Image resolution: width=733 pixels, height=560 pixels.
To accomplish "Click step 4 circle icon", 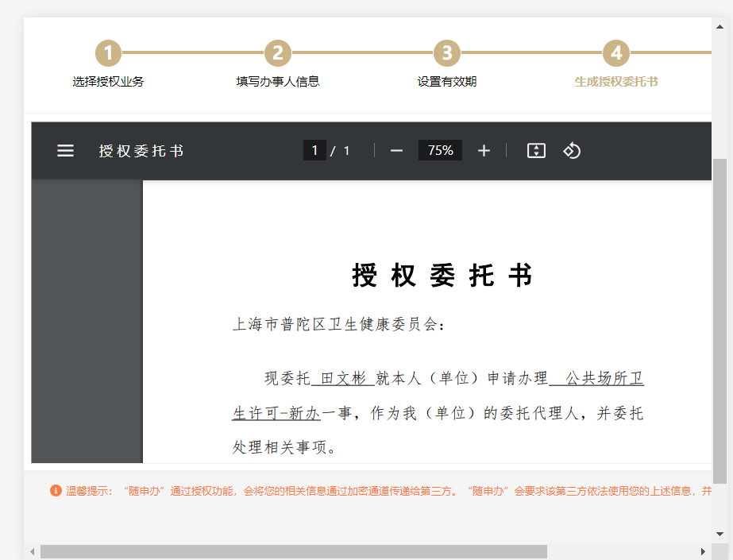I will click(616, 54).
